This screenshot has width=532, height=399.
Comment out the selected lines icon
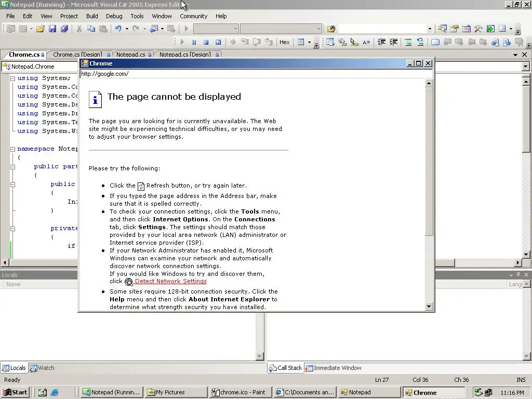pos(408,42)
